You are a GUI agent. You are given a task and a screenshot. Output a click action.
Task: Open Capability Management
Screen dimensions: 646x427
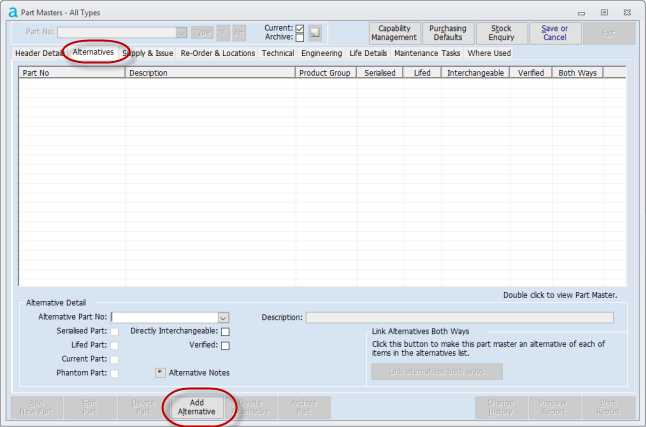click(394, 33)
